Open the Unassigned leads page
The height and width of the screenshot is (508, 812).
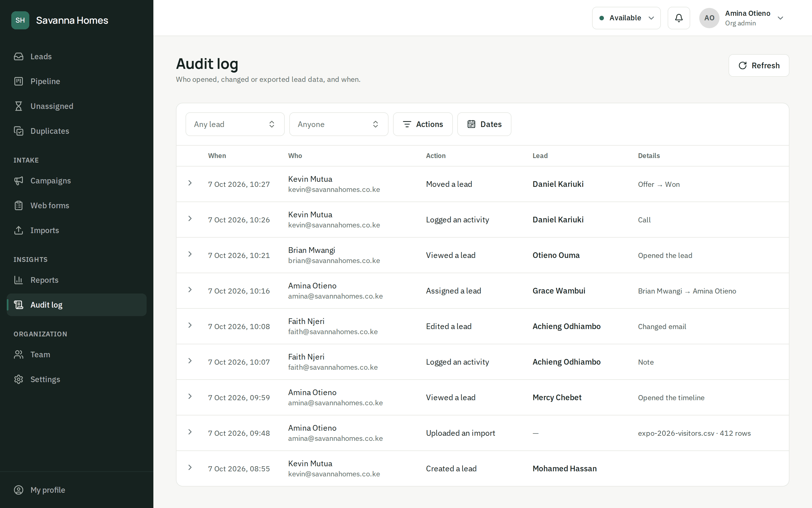(76, 106)
